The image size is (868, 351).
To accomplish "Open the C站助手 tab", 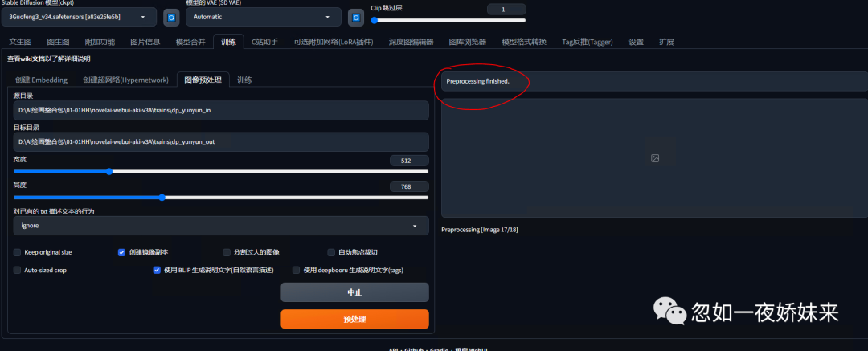I will [x=265, y=42].
